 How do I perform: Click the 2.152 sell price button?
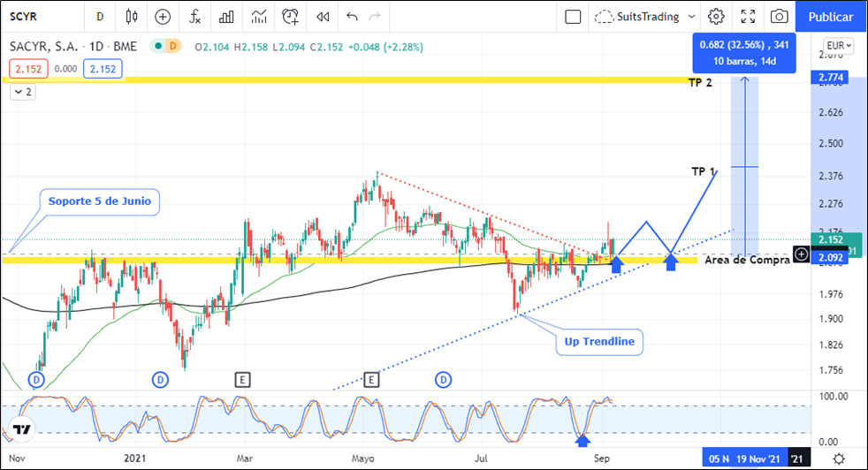point(28,69)
